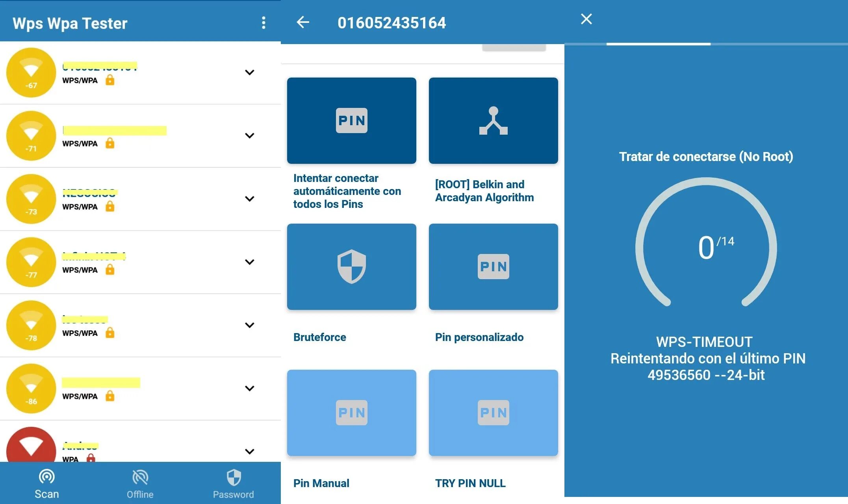
Task: Open the Password tab
Action: point(233,484)
